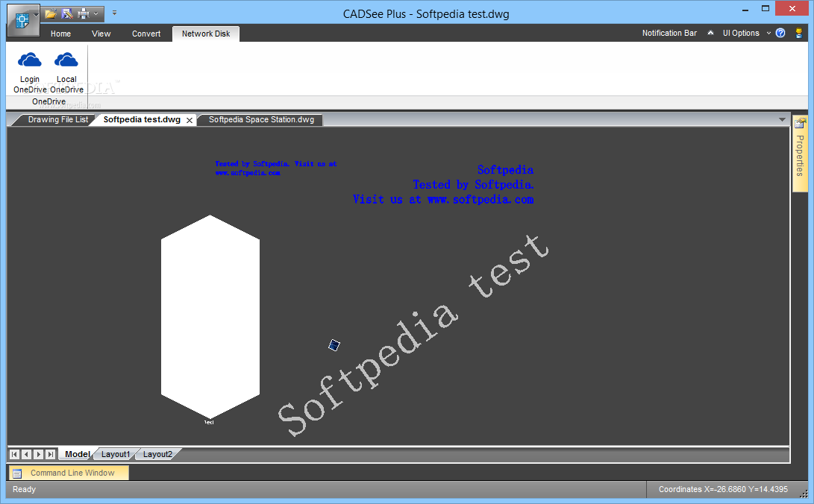Expand the print options dropdown arrow
Screen dimensions: 814x504
[96, 13]
